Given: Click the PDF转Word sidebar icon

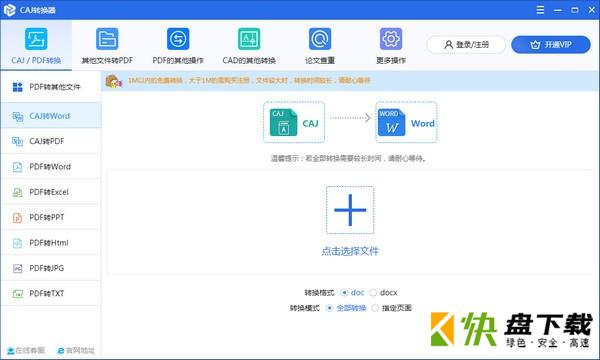Looking at the screenshot, I should coord(18,167).
